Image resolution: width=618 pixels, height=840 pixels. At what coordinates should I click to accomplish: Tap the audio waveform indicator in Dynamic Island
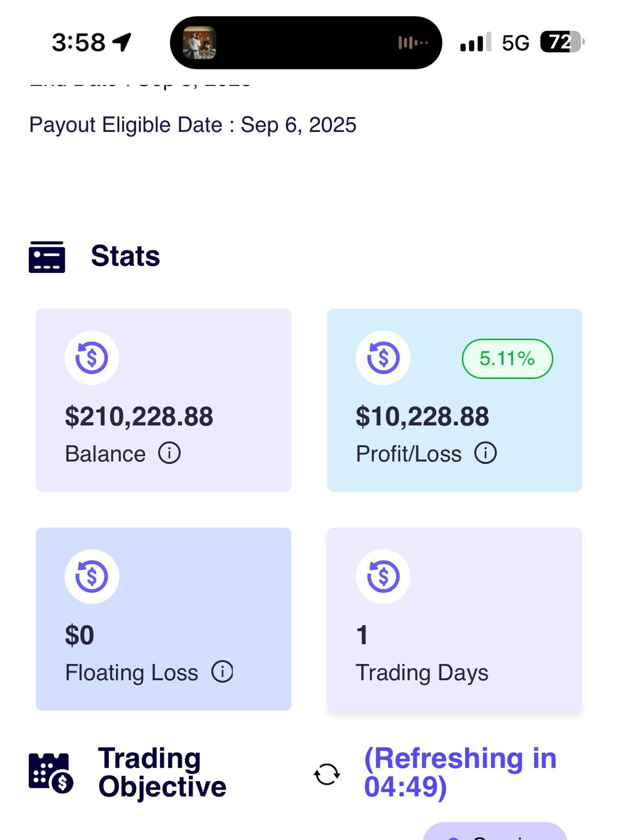pyautogui.click(x=413, y=43)
